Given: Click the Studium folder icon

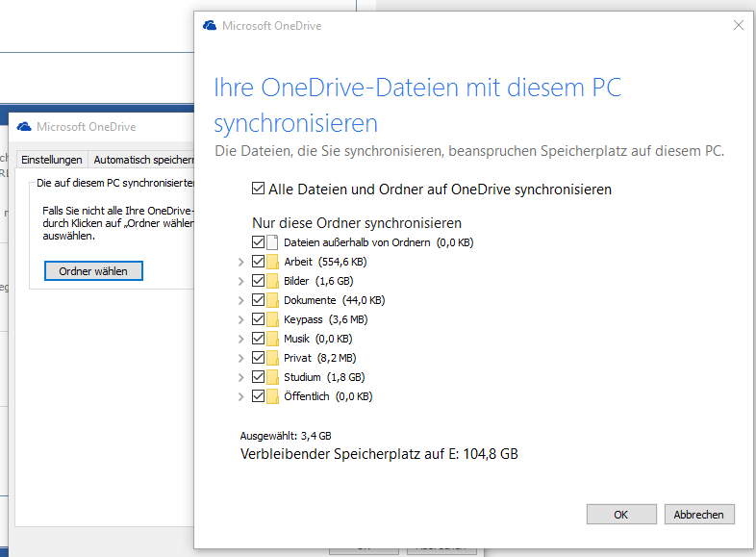Looking at the screenshot, I should click(272, 377).
